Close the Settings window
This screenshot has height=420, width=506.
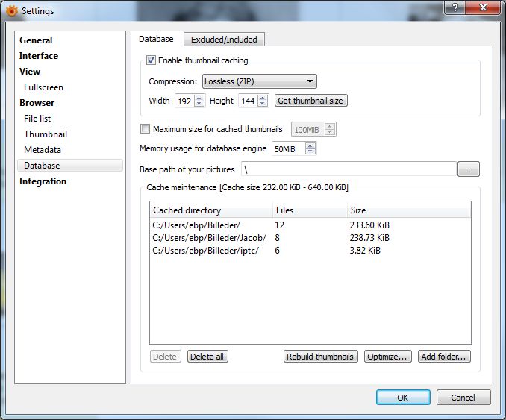(x=483, y=7)
